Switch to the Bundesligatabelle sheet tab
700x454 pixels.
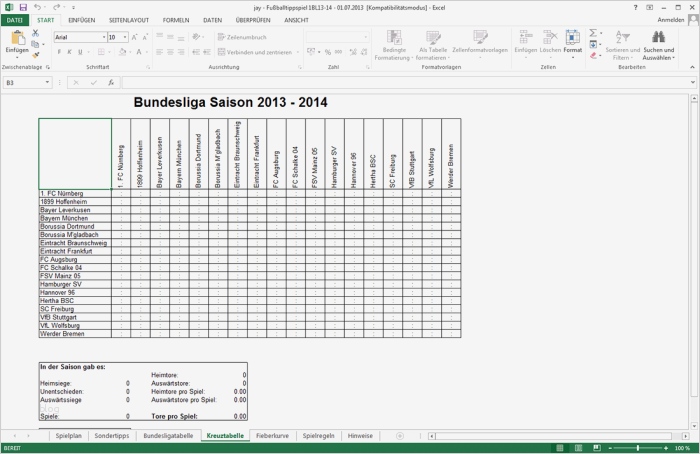click(168, 436)
